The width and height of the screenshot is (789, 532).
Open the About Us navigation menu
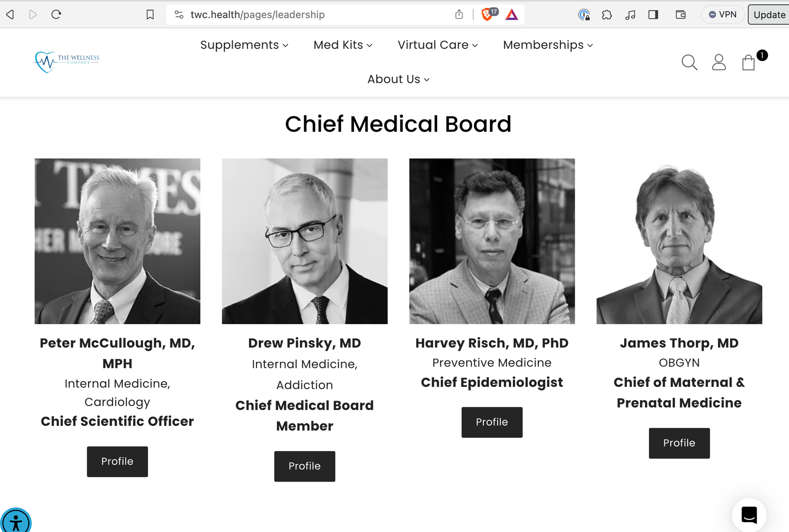tap(398, 79)
